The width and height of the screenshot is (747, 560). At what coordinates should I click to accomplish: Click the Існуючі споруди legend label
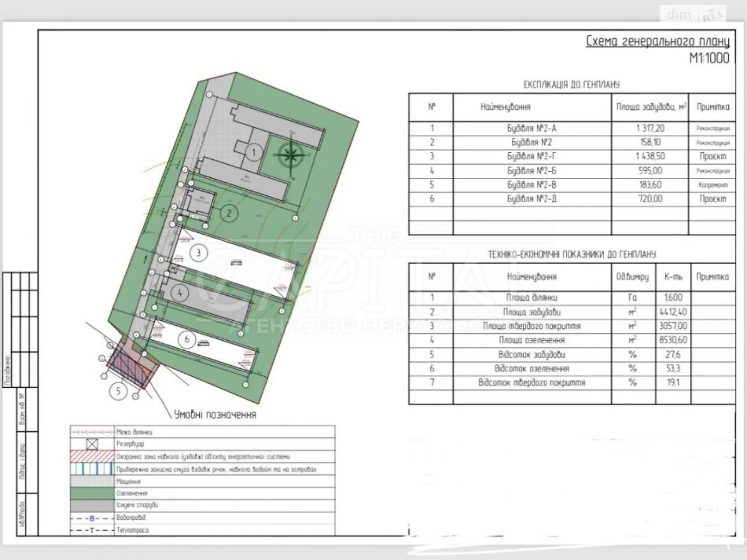[x=137, y=505]
